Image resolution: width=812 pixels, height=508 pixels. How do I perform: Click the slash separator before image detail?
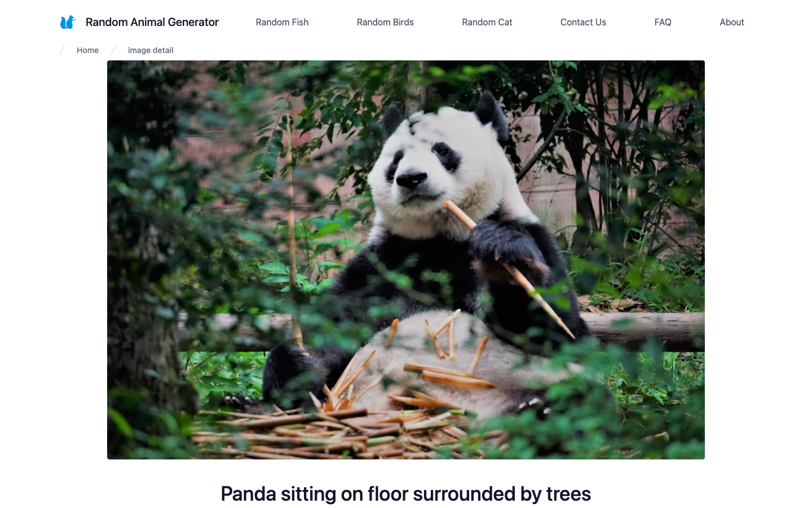[113, 50]
